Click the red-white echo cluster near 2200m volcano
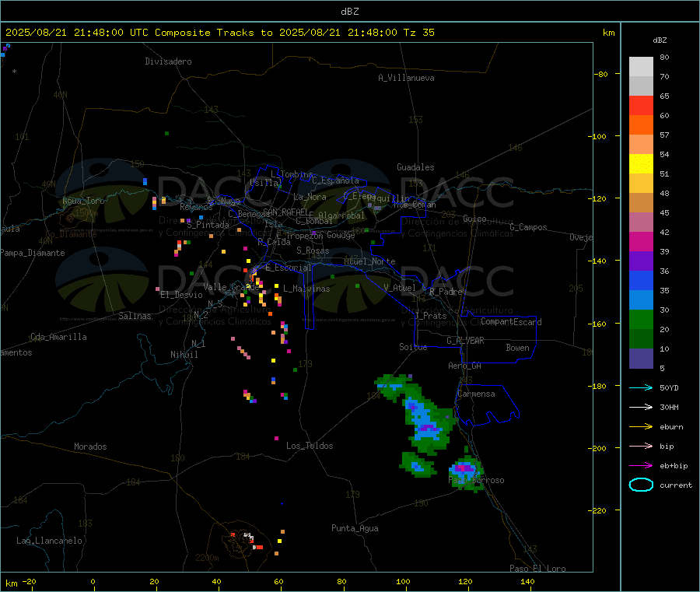Screen dimensions: 700x592 tap(248, 539)
